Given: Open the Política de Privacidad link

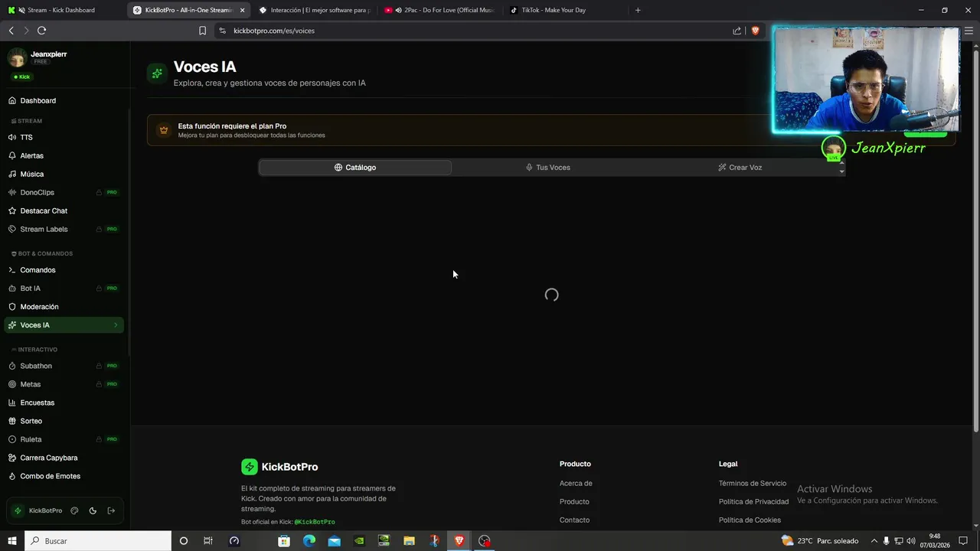Looking at the screenshot, I should pos(753,502).
